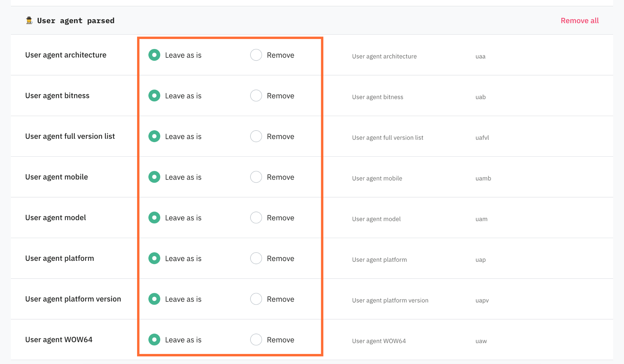Click the uapv parameter code

(x=482, y=301)
